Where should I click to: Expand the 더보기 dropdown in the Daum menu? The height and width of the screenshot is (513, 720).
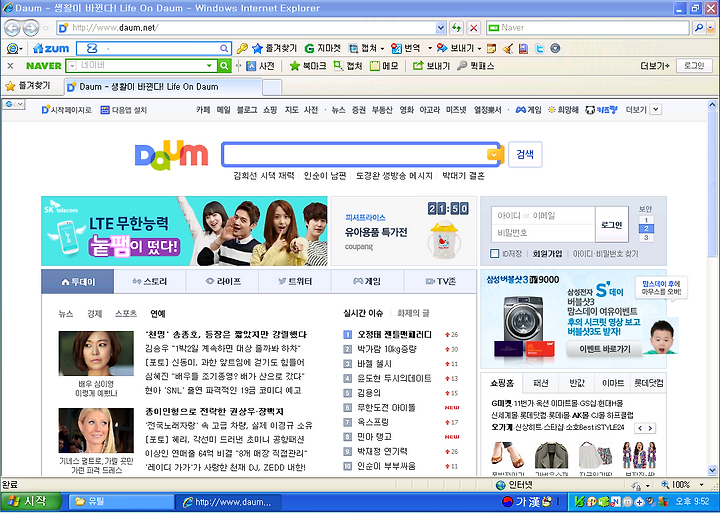coord(656,110)
